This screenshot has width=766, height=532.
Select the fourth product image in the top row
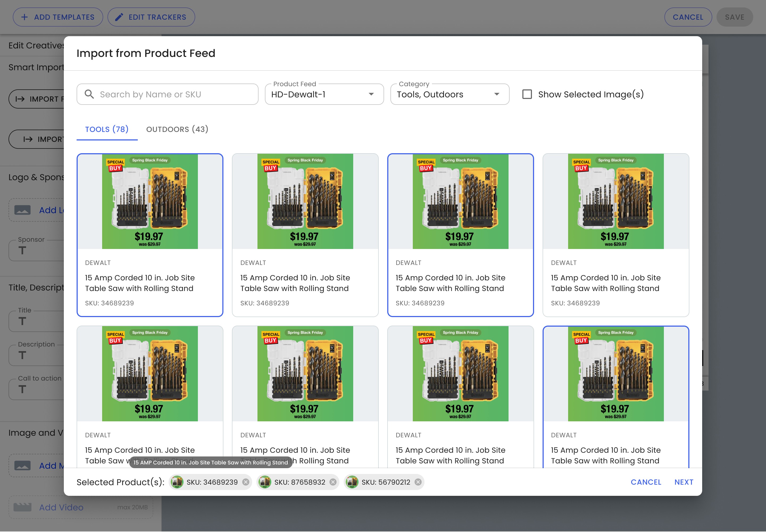[616, 201]
